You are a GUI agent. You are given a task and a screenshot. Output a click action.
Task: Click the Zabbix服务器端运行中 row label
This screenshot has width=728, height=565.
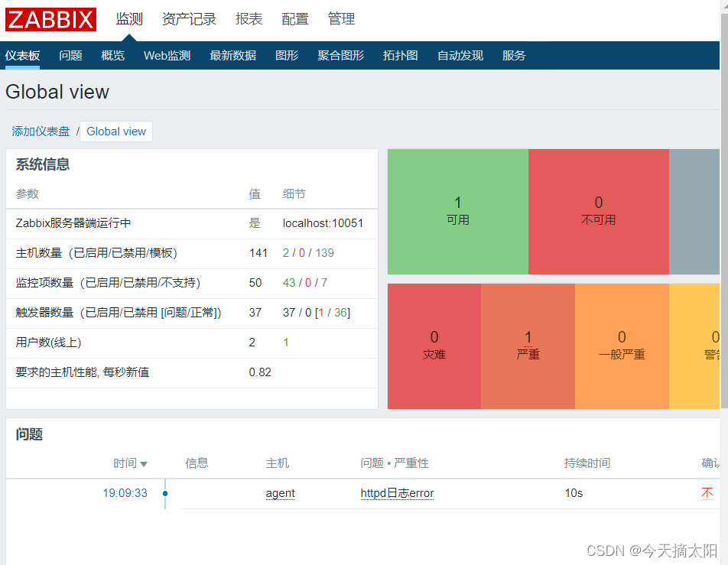[x=73, y=223]
